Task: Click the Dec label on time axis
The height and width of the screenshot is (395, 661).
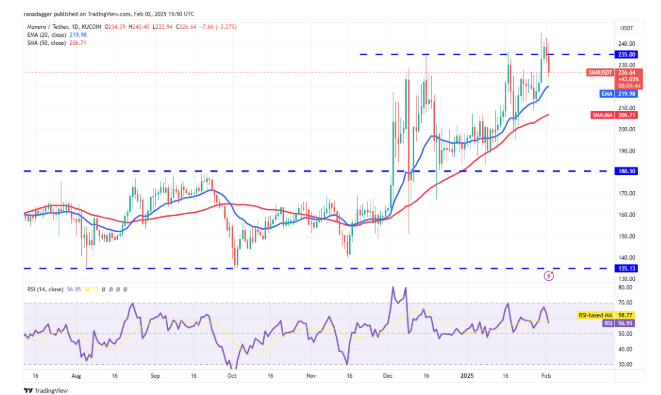Action: click(x=387, y=376)
